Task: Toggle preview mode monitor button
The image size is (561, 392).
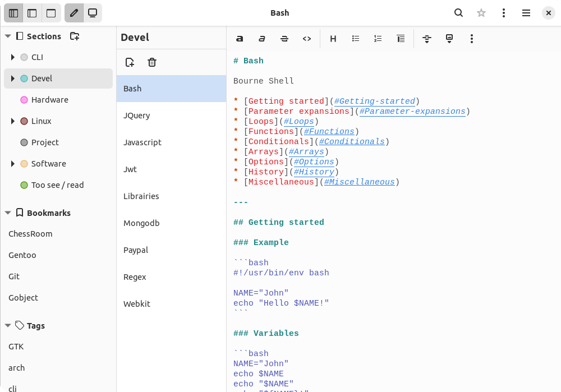Action: tap(93, 13)
